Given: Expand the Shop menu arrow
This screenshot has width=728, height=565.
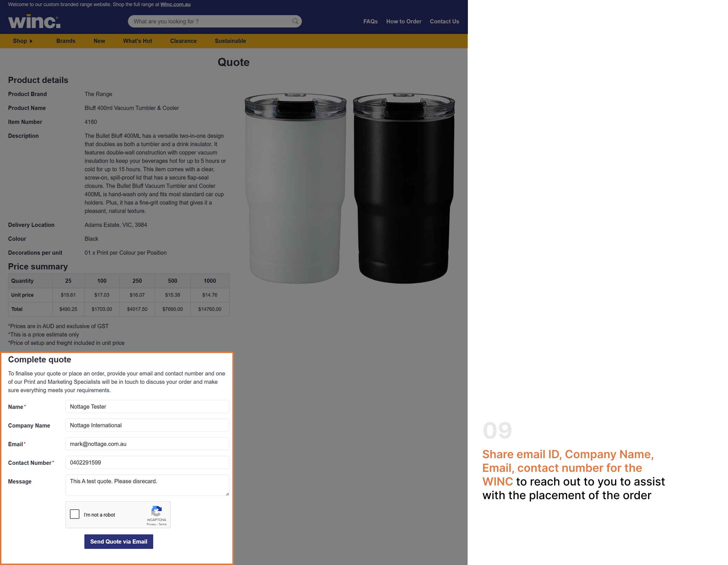Looking at the screenshot, I should point(31,41).
